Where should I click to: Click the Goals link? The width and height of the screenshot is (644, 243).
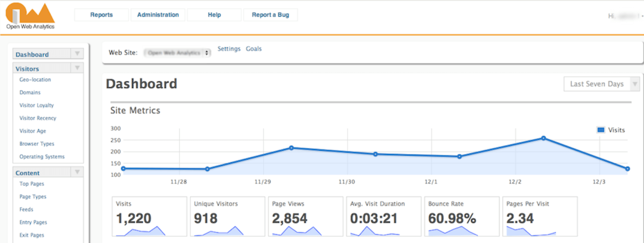pos(254,49)
